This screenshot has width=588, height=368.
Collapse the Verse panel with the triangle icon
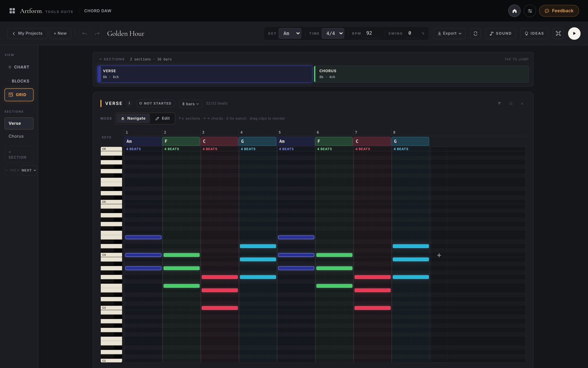click(499, 103)
